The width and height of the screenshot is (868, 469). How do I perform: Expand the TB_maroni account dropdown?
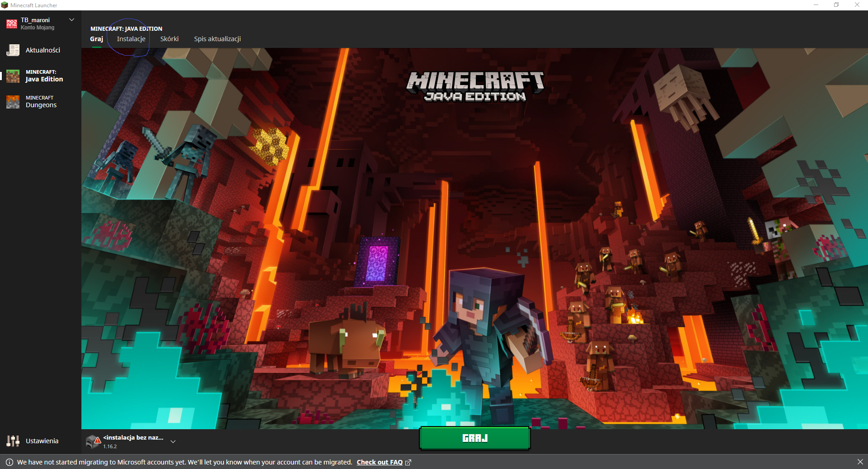[x=71, y=20]
